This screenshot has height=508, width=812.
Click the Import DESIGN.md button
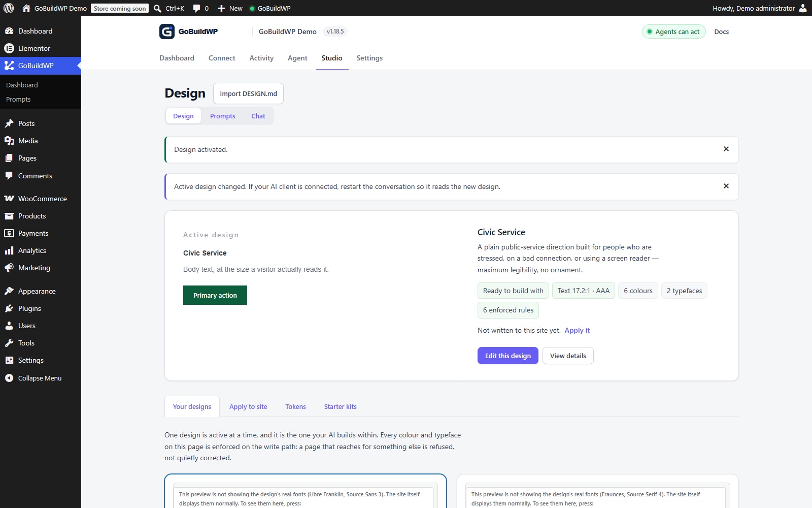point(248,93)
